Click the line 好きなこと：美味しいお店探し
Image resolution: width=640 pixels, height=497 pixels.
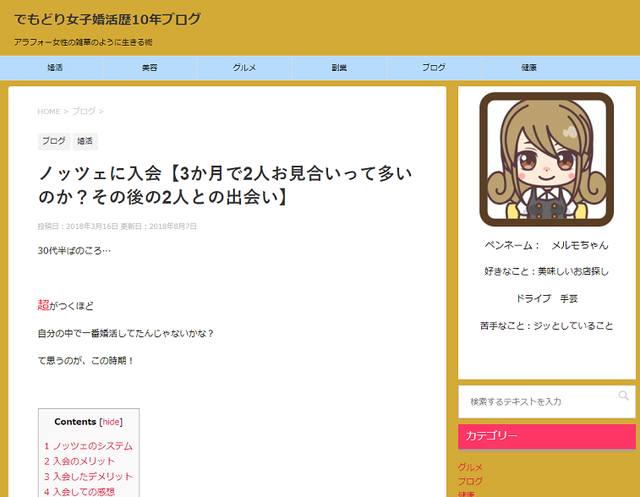point(547,271)
